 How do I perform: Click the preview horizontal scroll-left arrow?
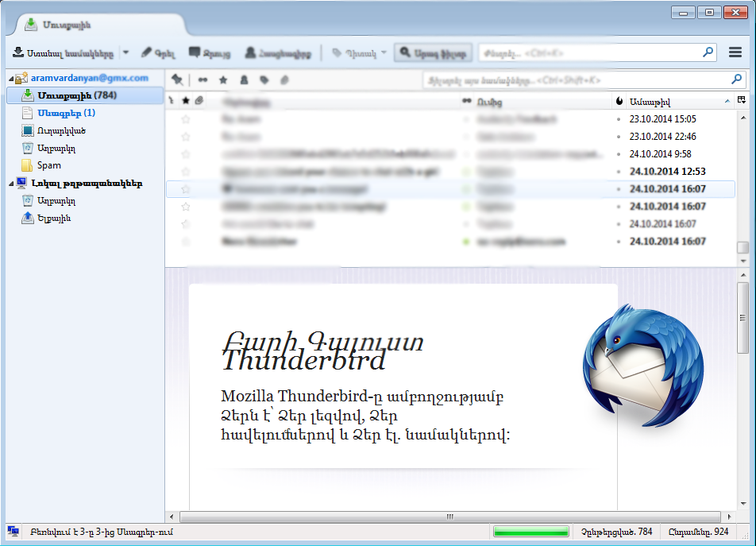pyautogui.click(x=172, y=517)
